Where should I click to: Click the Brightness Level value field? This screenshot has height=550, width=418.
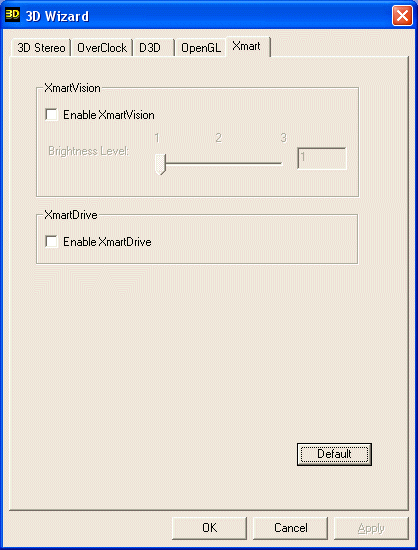click(x=322, y=159)
